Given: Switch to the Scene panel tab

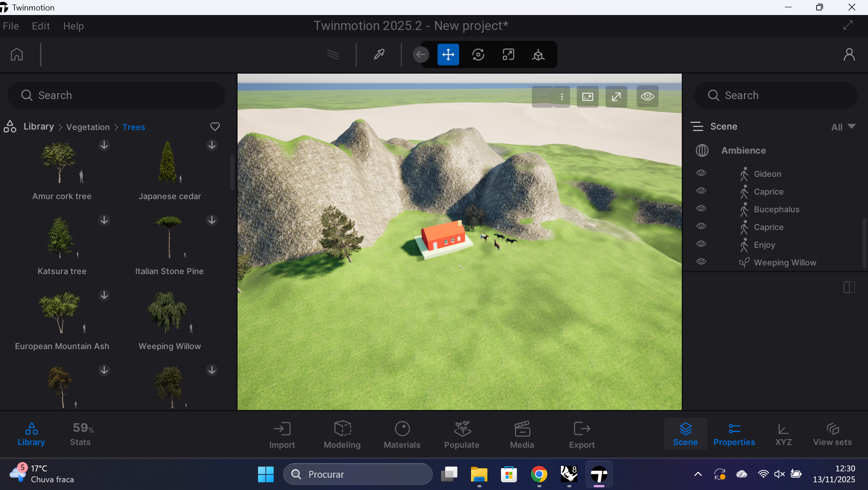Looking at the screenshot, I should [x=685, y=434].
